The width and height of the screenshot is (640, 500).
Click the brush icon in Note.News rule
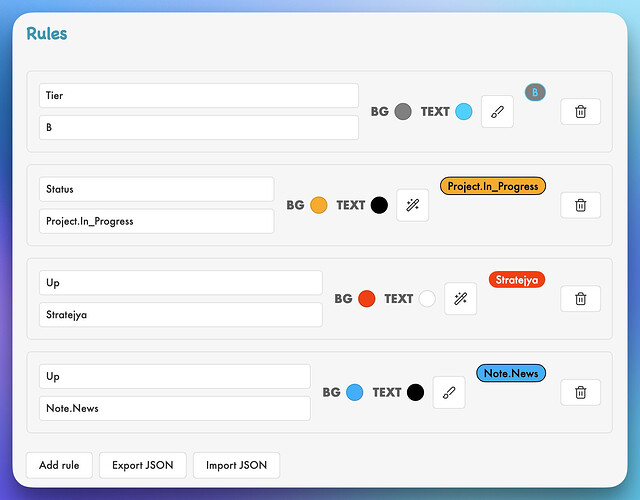[x=448, y=392]
